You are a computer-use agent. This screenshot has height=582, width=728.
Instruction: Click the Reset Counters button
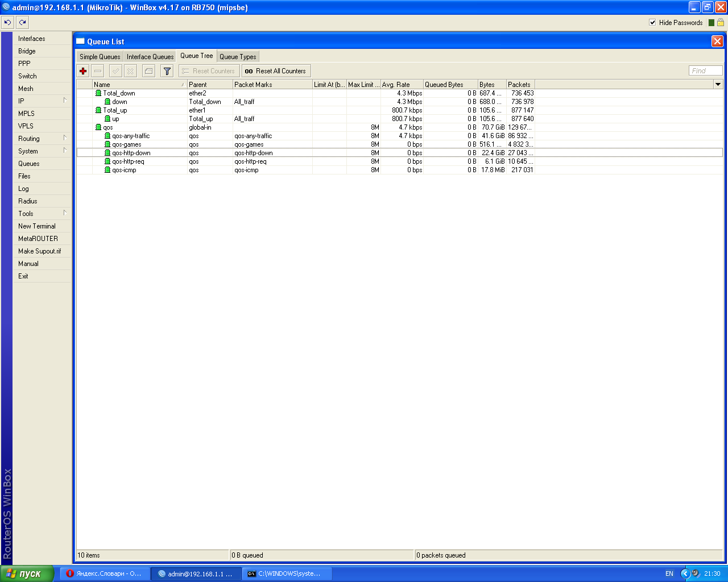point(209,71)
